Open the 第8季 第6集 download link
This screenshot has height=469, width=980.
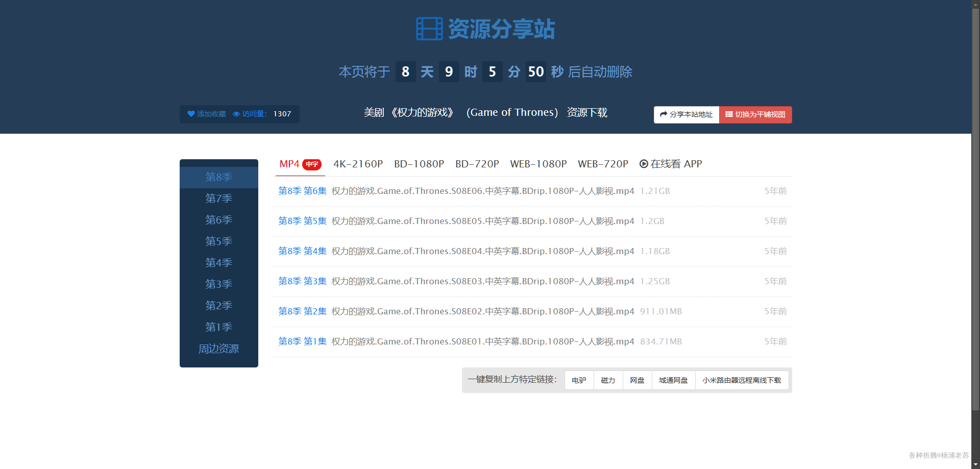pyautogui.click(x=302, y=191)
